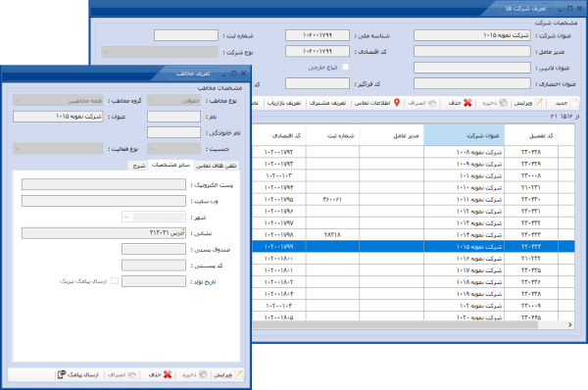Click the economic code (کد اقتصادی) input field
The image size is (588, 390).
point(318,51)
